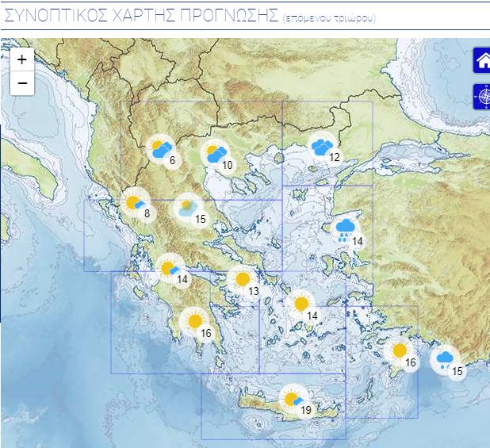Viewport: 490px width, 448px height.
Task: Select the sunny icon showing 16 in Peloponnese
Action: (195, 321)
